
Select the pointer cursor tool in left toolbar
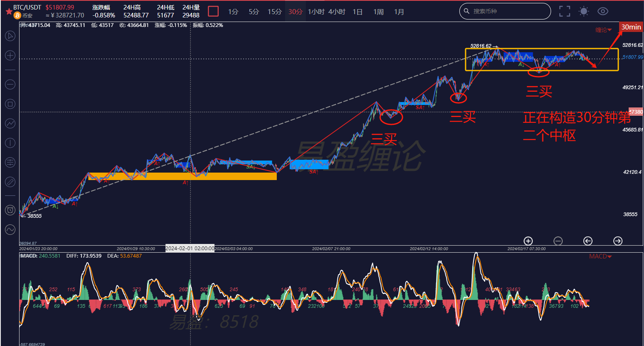pos(10,36)
